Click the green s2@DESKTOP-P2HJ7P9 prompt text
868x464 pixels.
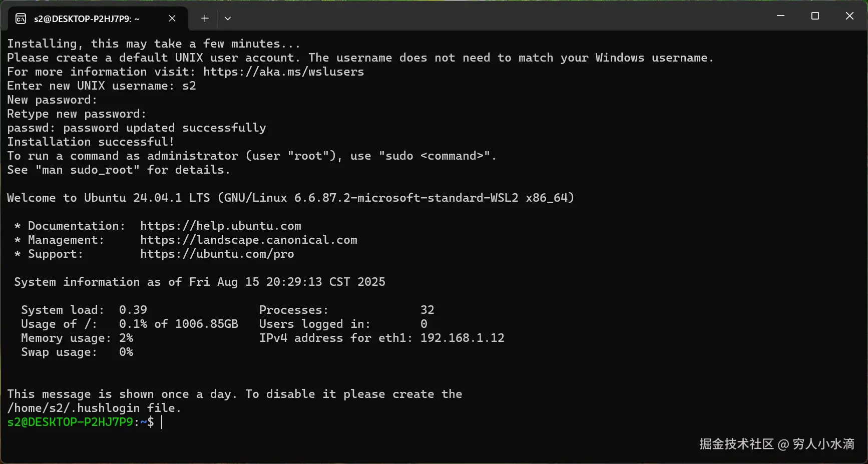(70, 422)
